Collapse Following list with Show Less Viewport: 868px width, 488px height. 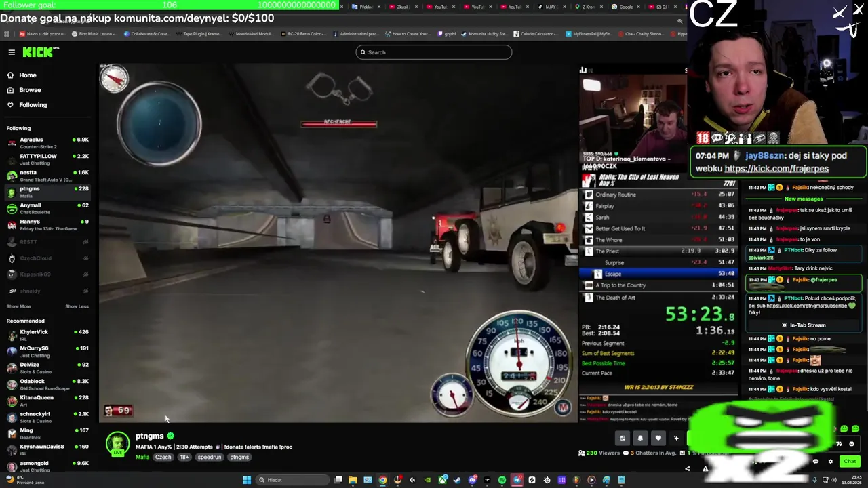[x=77, y=306]
